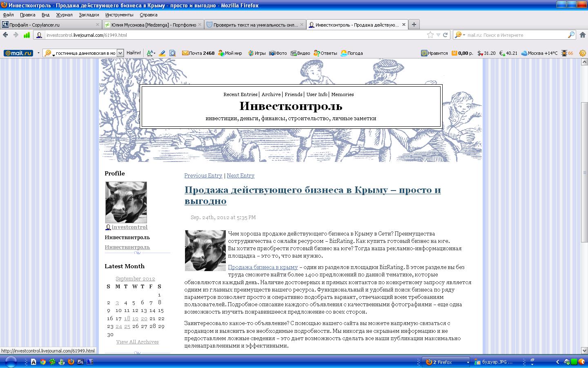Open Видео in the Mail.ru toolbar
The width and height of the screenshot is (588, 368).
[300, 53]
